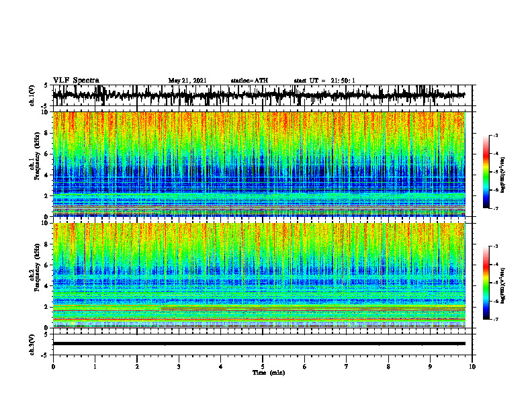Image resolution: width=532 pixels, height=411 pixels.
Task: Click the time axis tick label "7"
Action: (347, 367)
